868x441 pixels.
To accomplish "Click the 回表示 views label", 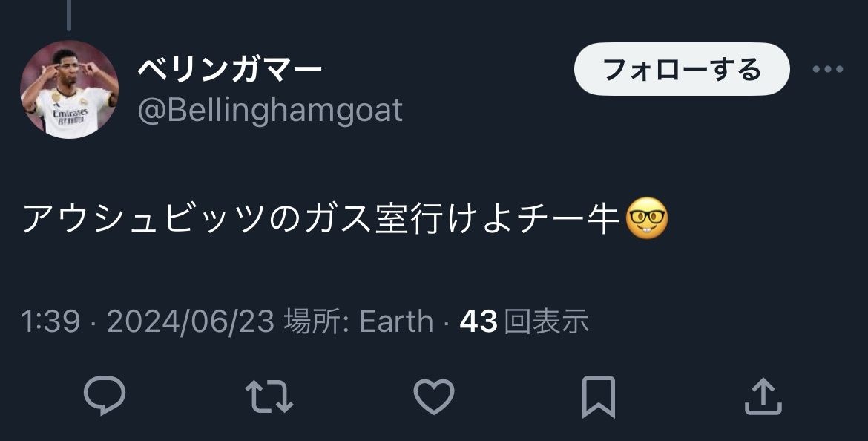I will click(546, 321).
